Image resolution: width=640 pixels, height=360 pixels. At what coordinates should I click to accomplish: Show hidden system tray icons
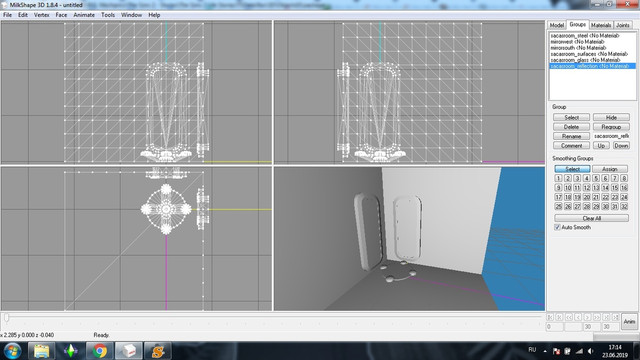545,351
